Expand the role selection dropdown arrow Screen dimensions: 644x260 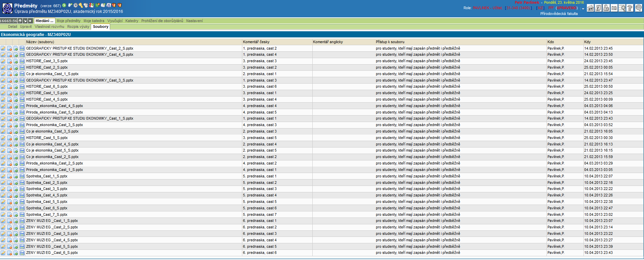[x=583, y=8]
